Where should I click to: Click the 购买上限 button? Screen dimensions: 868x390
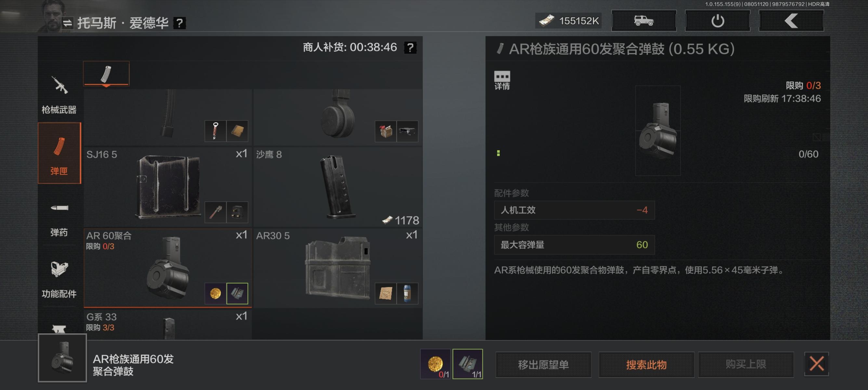746,364
